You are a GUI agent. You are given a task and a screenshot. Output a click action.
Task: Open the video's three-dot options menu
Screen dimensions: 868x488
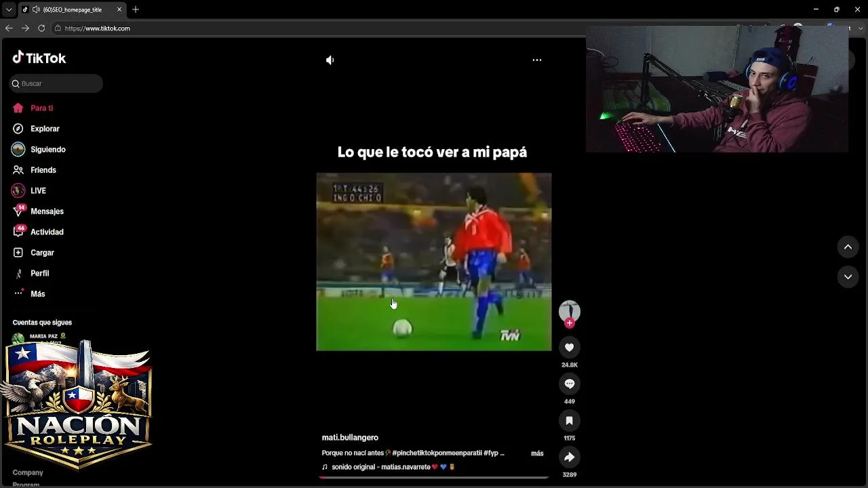[x=537, y=60]
